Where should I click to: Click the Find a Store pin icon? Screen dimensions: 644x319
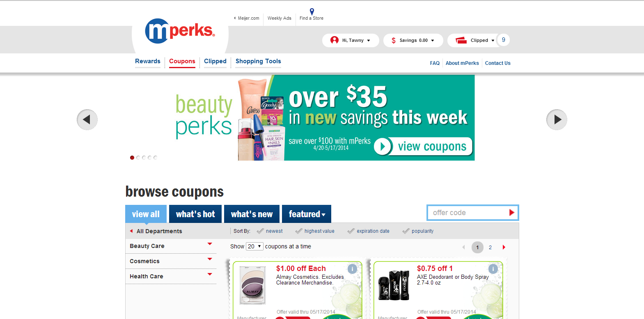pos(312,11)
